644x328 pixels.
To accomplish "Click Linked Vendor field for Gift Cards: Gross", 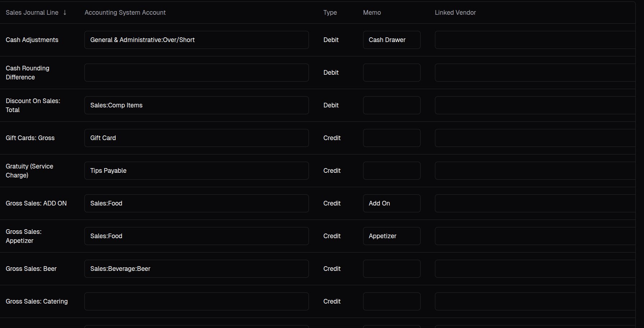I will coord(535,138).
